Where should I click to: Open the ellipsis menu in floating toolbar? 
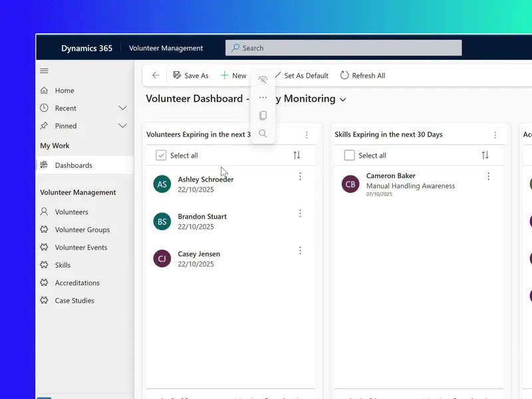pyautogui.click(x=263, y=98)
